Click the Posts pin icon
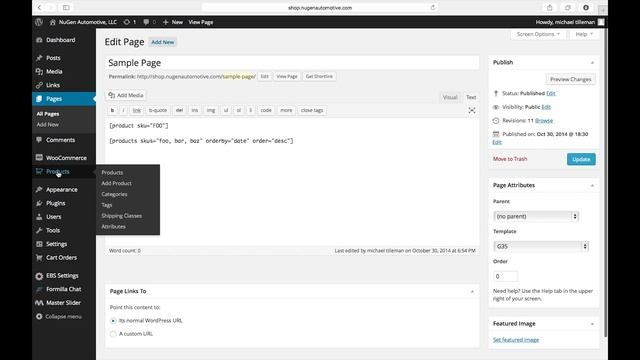 (x=39, y=58)
